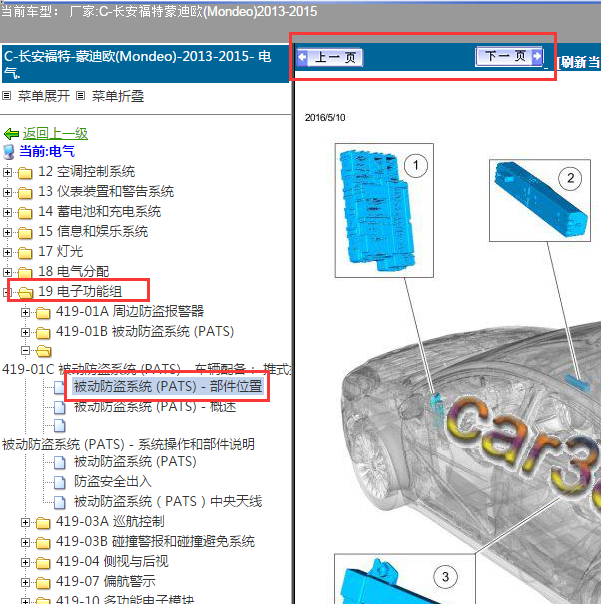
Task: Click folder icon of 419-03B 碰撞警报
Action: [x=43, y=543]
